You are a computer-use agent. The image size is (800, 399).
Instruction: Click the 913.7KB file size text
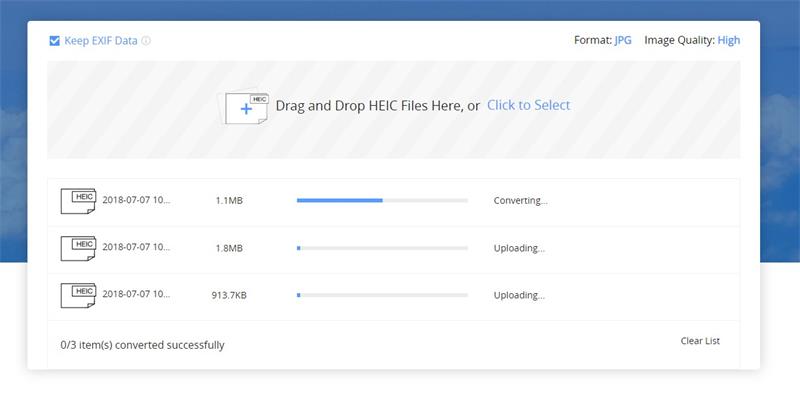click(229, 295)
